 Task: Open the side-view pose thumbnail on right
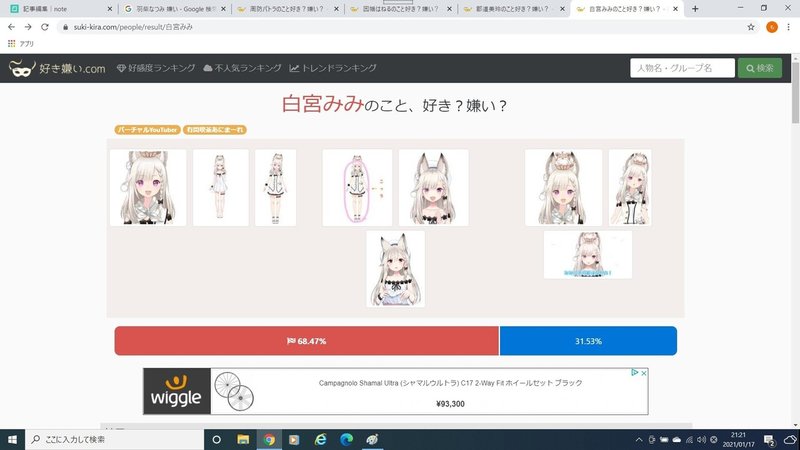630,188
